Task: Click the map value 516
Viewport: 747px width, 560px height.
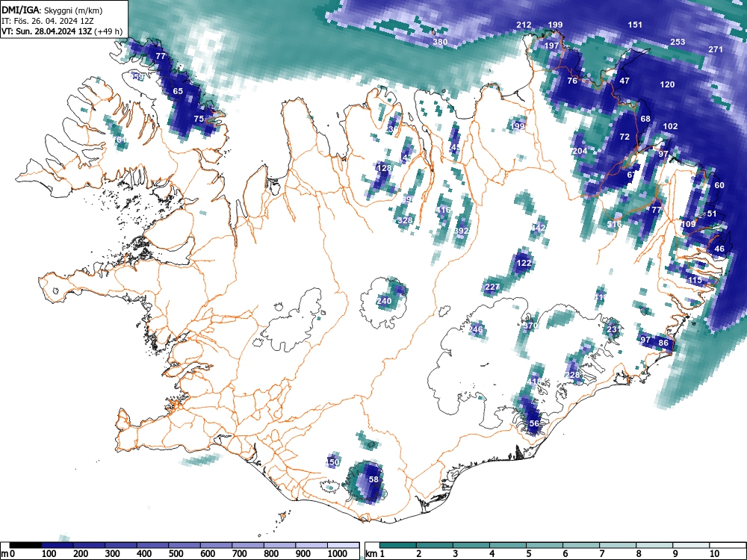Action: point(615,224)
